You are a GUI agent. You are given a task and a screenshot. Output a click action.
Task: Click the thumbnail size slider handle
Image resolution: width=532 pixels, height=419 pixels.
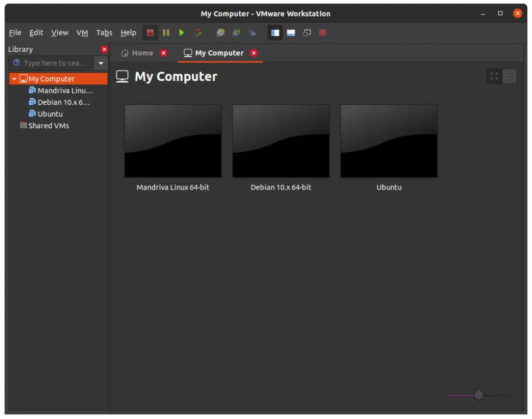pos(478,394)
